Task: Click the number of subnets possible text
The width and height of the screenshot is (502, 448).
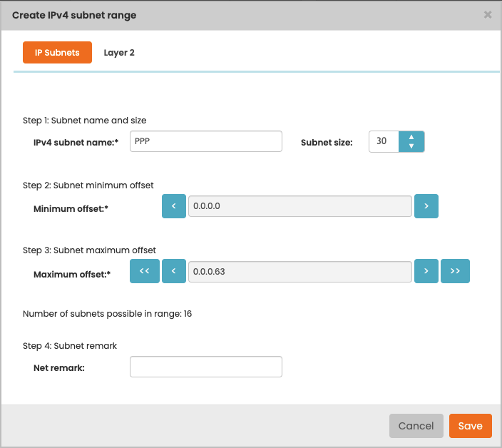Action: pos(107,314)
